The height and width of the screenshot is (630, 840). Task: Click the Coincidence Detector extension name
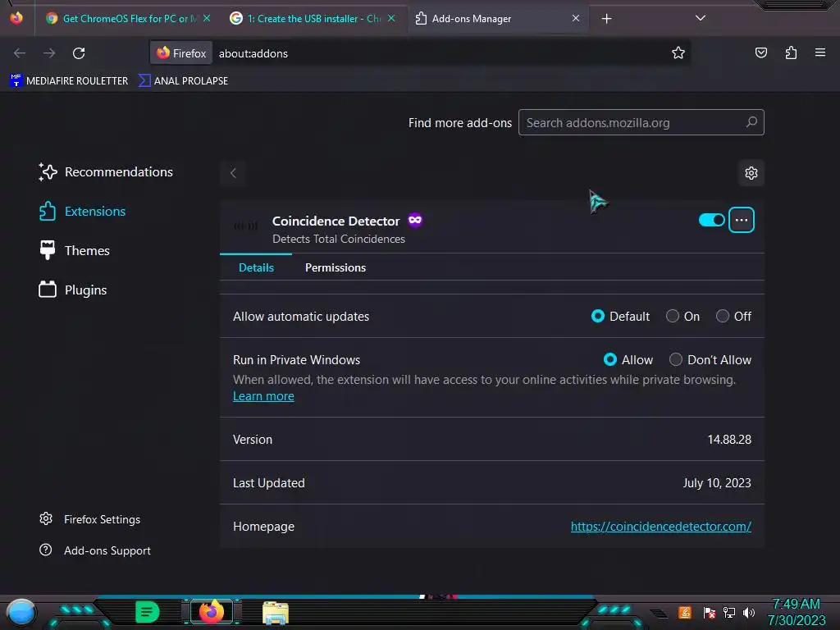point(336,221)
